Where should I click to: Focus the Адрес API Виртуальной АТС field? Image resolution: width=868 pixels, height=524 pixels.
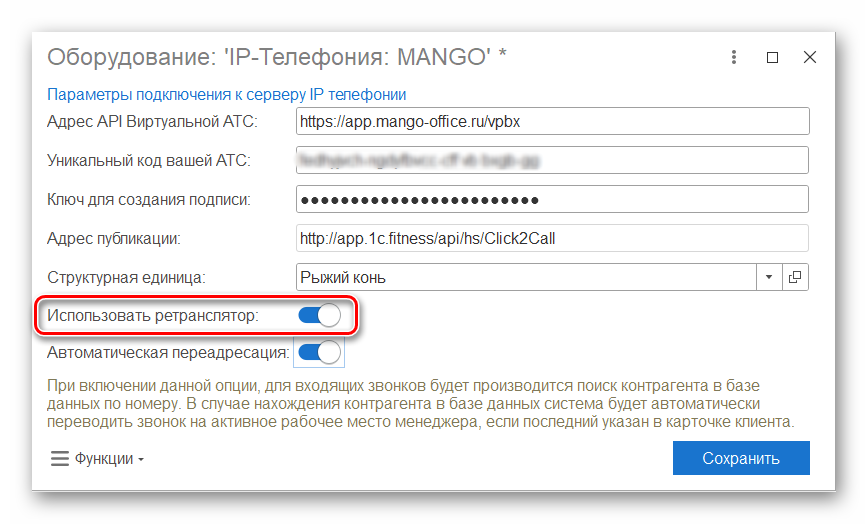coord(552,121)
